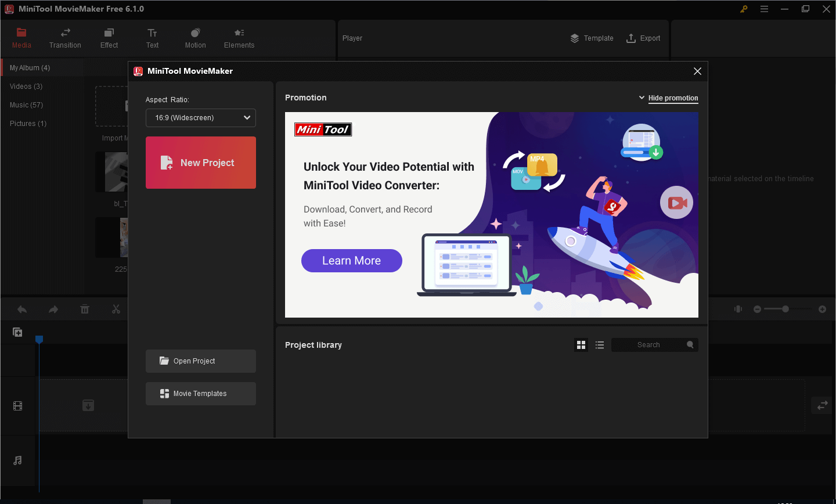Click the Template button in Player

pyautogui.click(x=592, y=38)
